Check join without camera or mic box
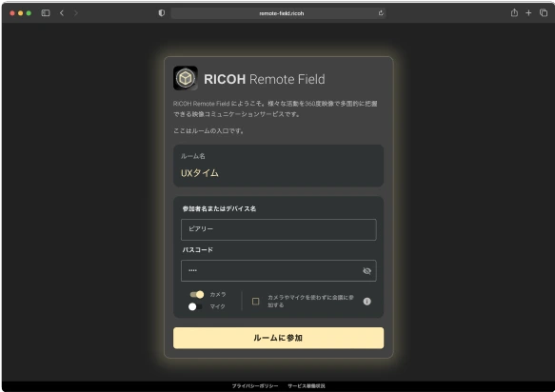 tap(255, 301)
